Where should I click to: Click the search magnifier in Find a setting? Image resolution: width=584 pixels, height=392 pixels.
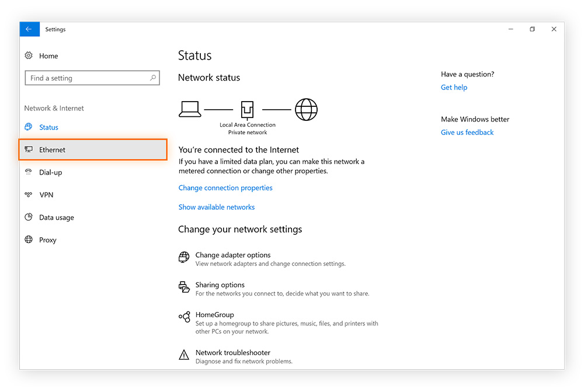click(x=152, y=77)
